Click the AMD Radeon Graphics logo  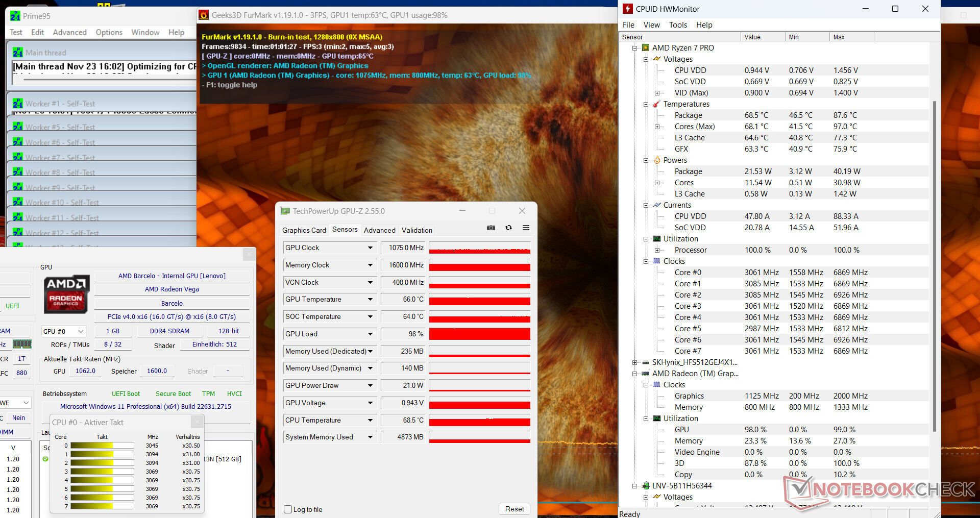(x=66, y=293)
